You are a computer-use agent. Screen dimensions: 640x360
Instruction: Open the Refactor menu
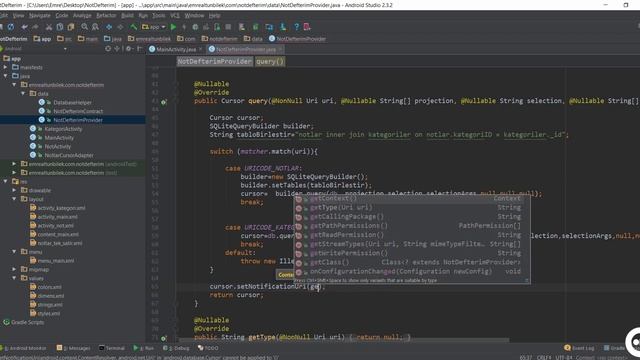tap(106, 16)
